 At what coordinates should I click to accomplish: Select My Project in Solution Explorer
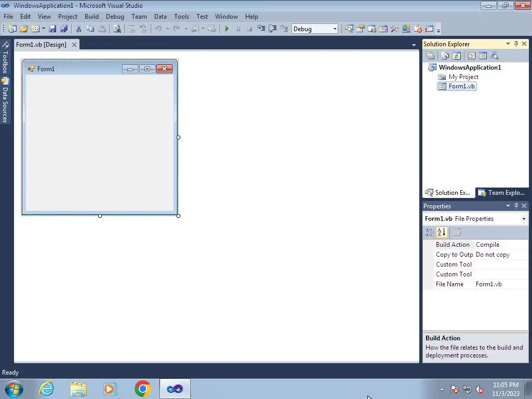463,77
